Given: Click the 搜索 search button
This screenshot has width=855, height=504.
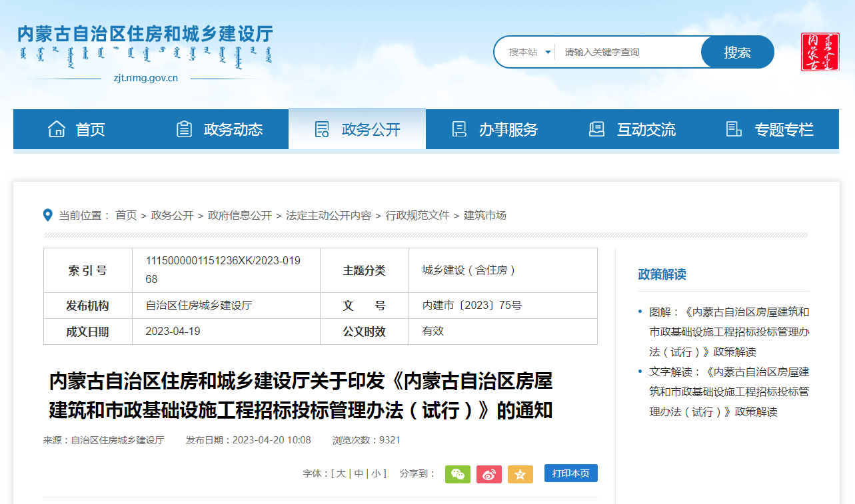Looking at the screenshot, I should 737,52.
